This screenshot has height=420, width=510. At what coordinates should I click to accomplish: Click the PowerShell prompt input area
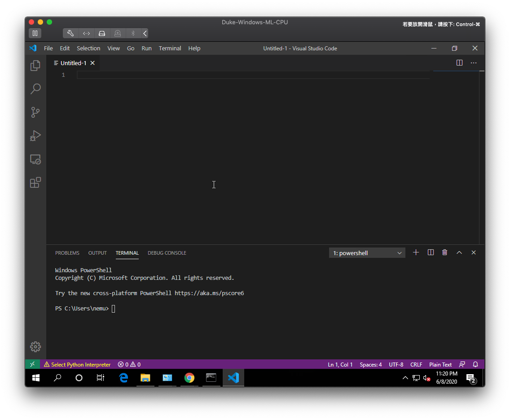click(x=113, y=308)
